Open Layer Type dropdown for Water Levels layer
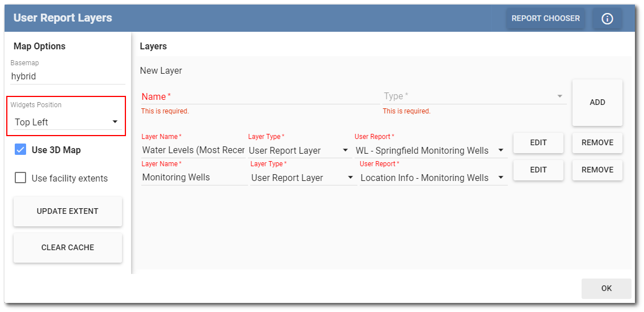The width and height of the screenshot is (644, 312). pyautogui.click(x=299, y=150)
